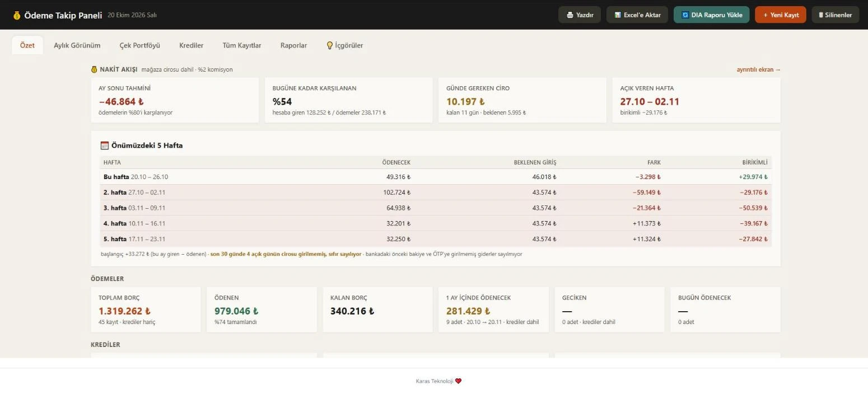Click the −59.149 ₺ difference cell
The image size is (868, 394).
point(646,193)
